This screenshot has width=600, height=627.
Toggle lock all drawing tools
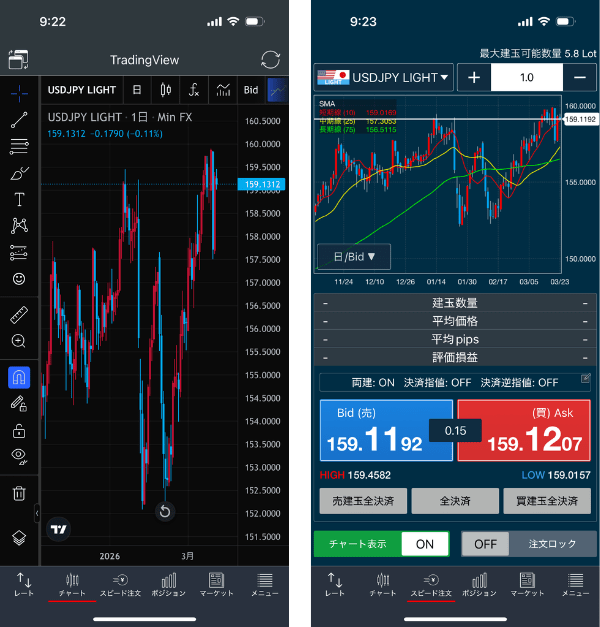[x=19, y=430]
